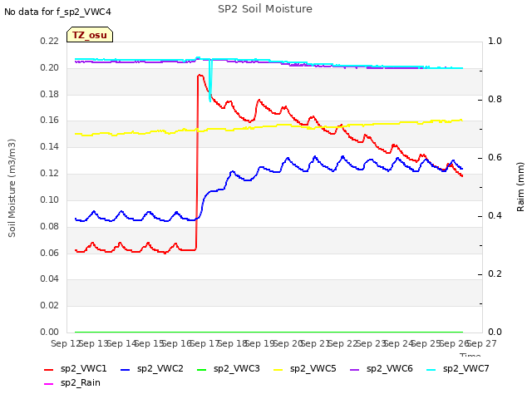532x399 pixels.
Task: Click the 0.0 right axis tick label
Action: click(x=495, y=332)
